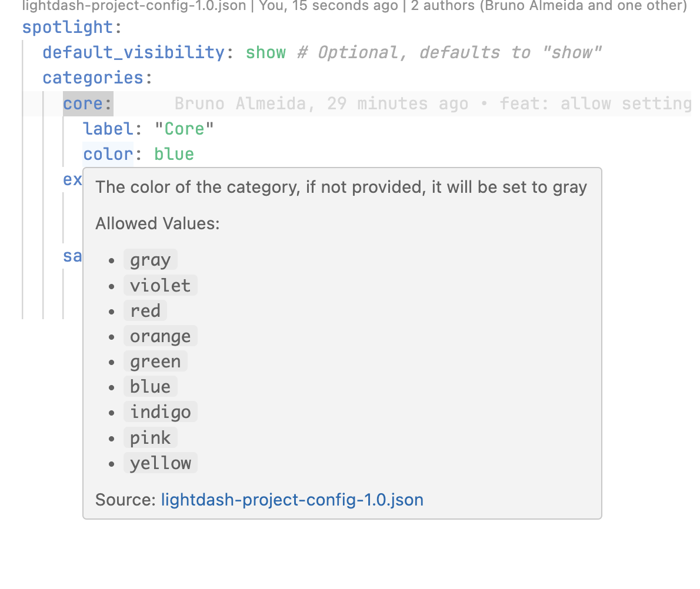Click indigo in the allowed values list
Screen dimensions: 700x589
point(160,412)
